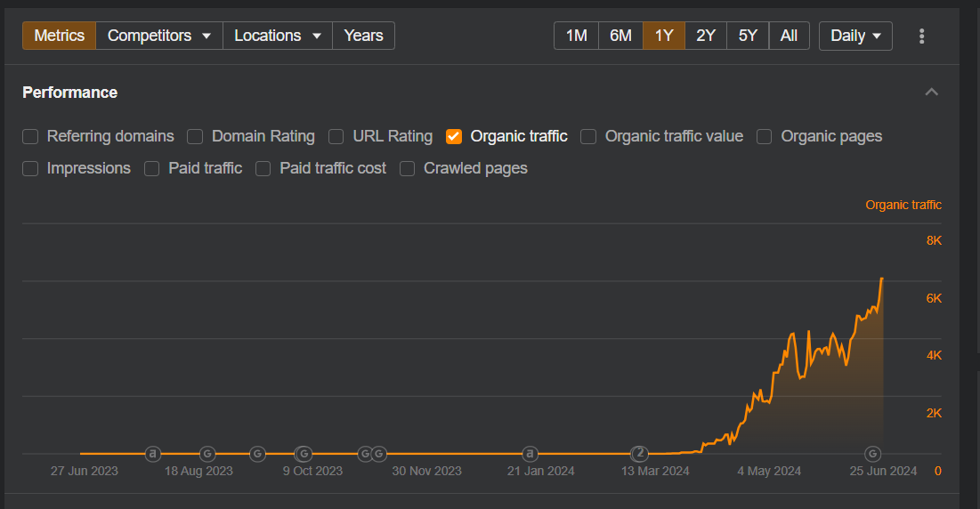Click the 'a' marker near 21 Jan 2024
Viewport: 980px width, 509px height.
(530, 454)
